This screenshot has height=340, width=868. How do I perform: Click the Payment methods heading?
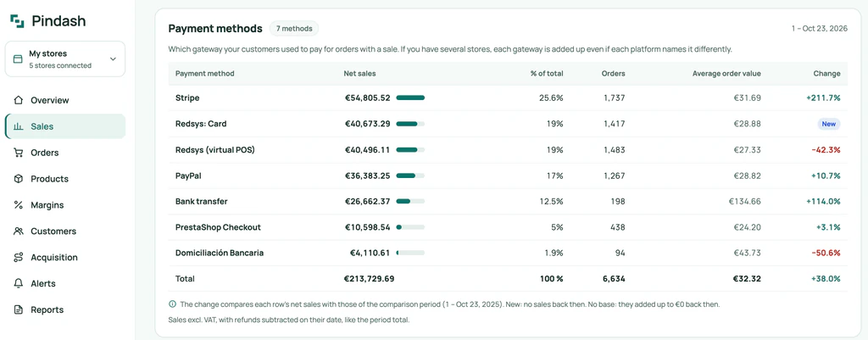pos(215,29)
